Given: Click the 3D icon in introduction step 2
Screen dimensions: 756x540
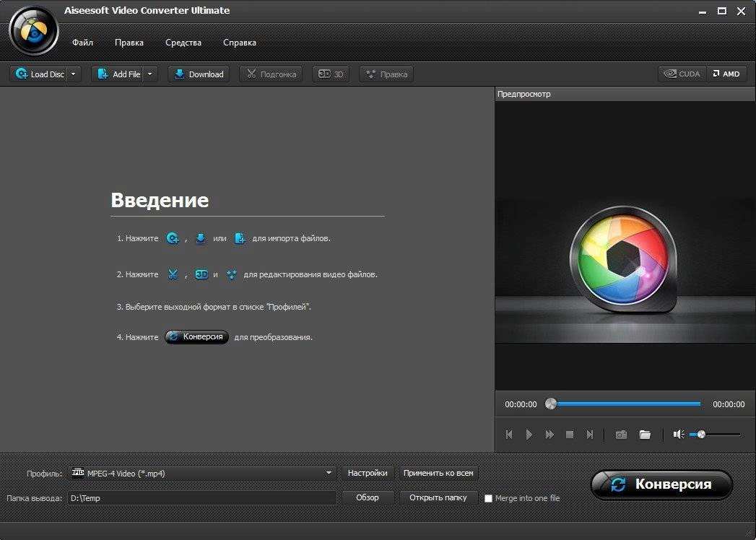Looking at the screenshot, I should click(x=201, y=274).
